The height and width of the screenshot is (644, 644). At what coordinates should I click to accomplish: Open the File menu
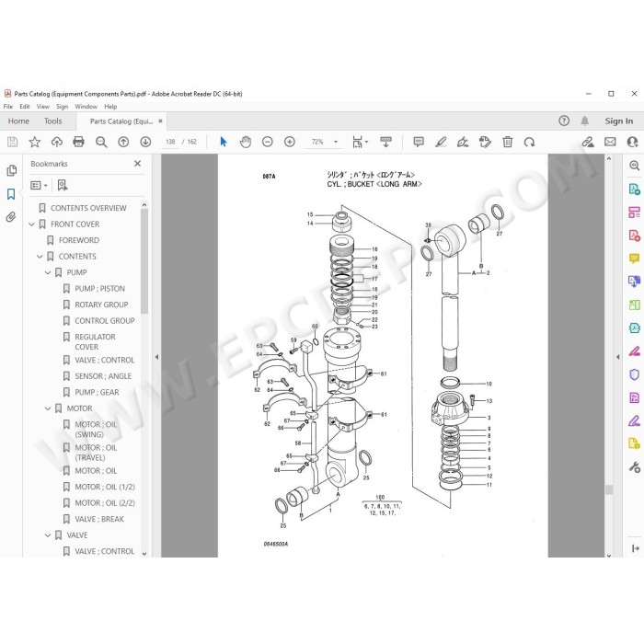(x=7, y=107)
